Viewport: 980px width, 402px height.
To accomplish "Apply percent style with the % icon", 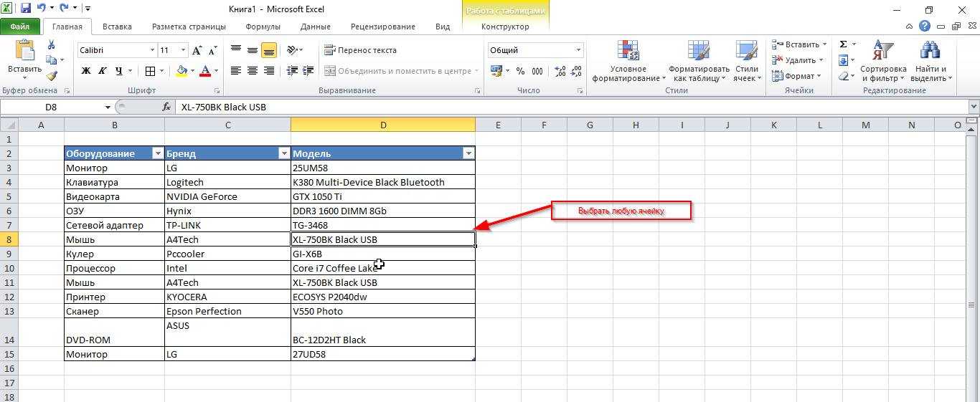I will pos(520,71).
